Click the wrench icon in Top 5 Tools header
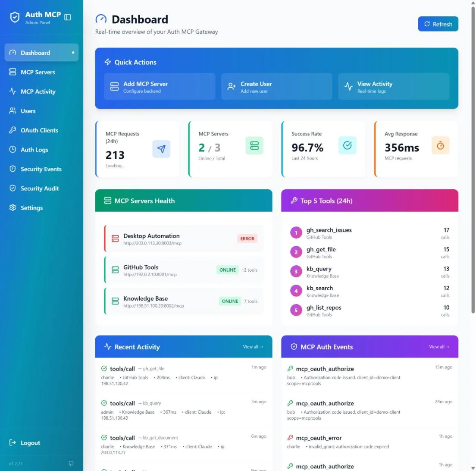The width and height of the screenshot is (476, 471). 294,201
